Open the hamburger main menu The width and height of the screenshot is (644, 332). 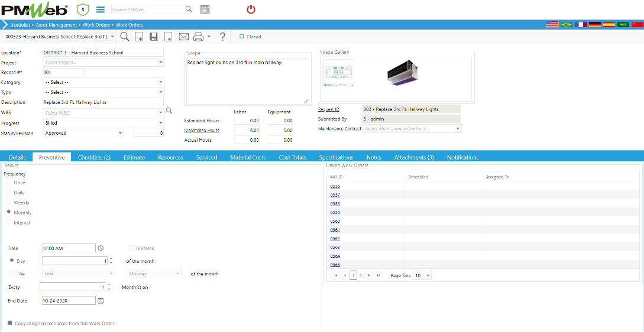(100, 9)
